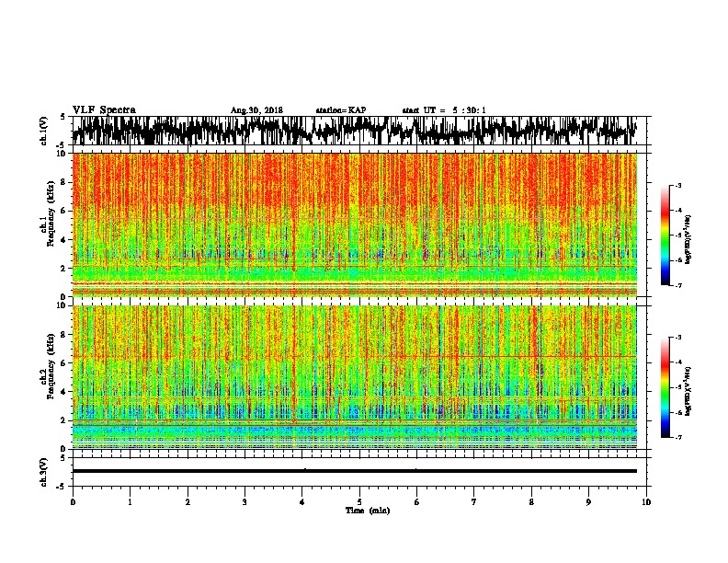Image resolution: width=728 pixels, height=563 pixels.
Task: Click the ch.1(V) waveform axis label
Action: pos(43,130)
